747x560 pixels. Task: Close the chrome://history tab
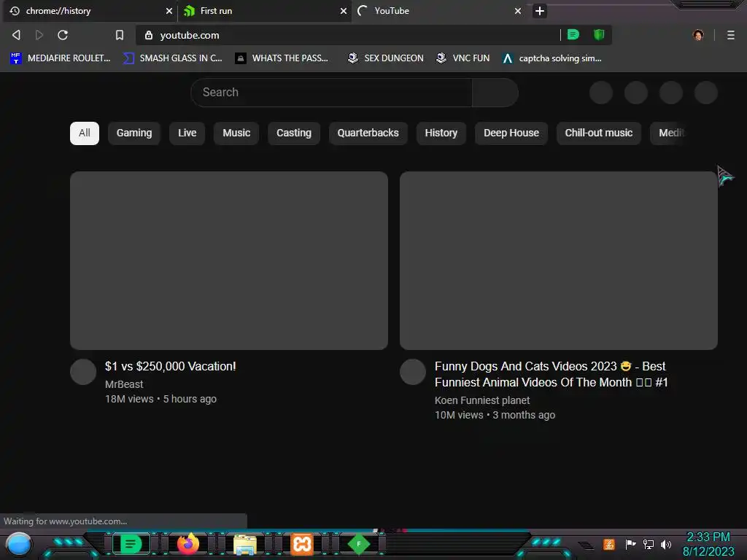tap(169, 11)
